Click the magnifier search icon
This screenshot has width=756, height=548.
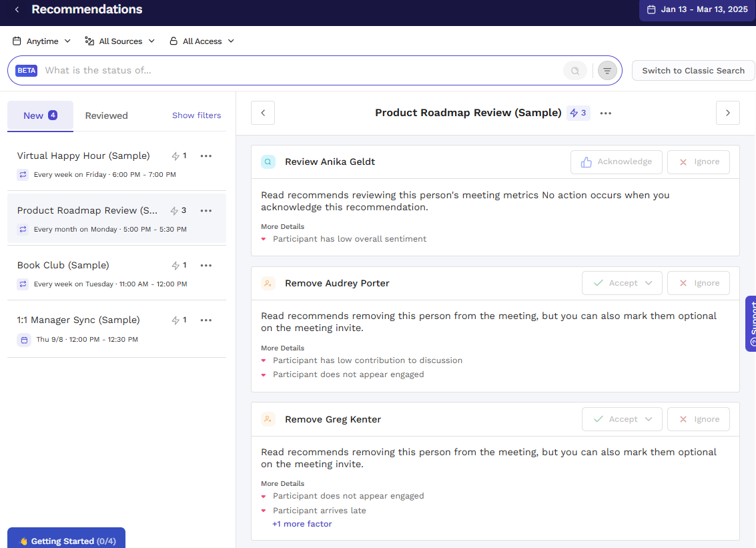(x=575, y=70)
